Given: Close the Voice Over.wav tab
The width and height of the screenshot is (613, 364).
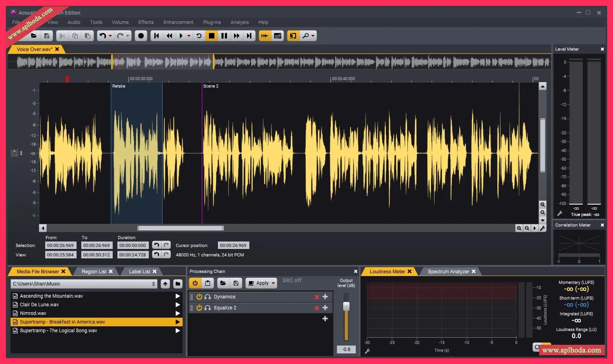Looking at the screenshot, I should click(x=57, y=49).
